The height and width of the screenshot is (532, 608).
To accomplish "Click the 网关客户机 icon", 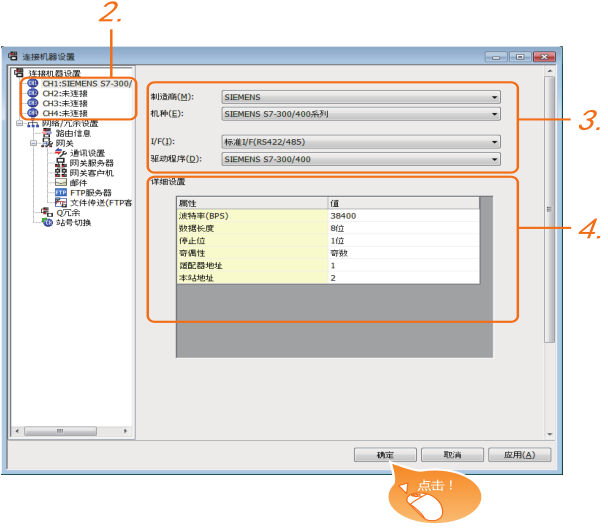I will [61, 173].
